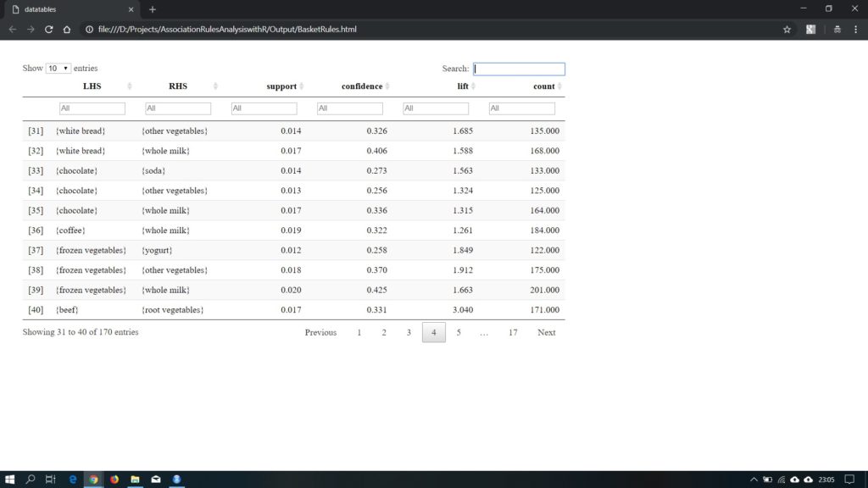Jump to page 17 of the table
Viewport: 868px width, 488px height.
click(513, 332)
